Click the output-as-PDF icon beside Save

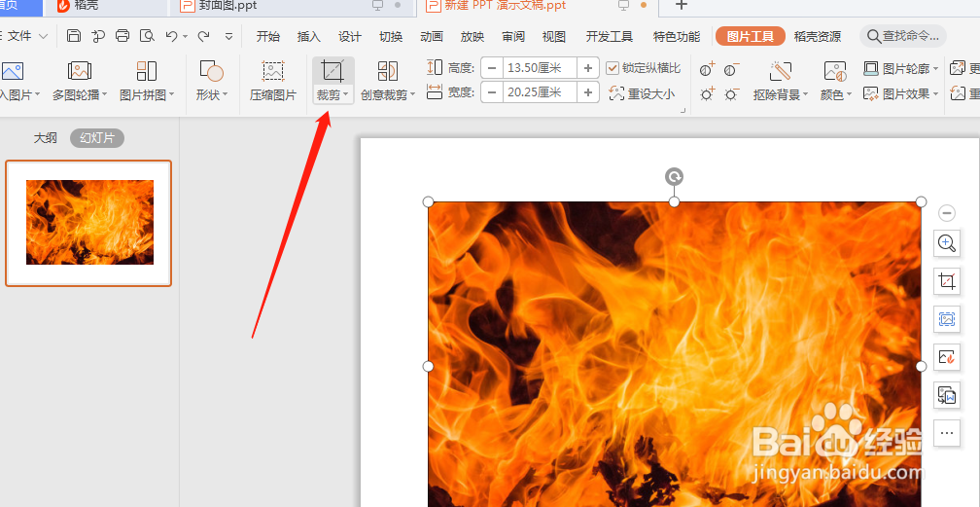coord(98,36)
